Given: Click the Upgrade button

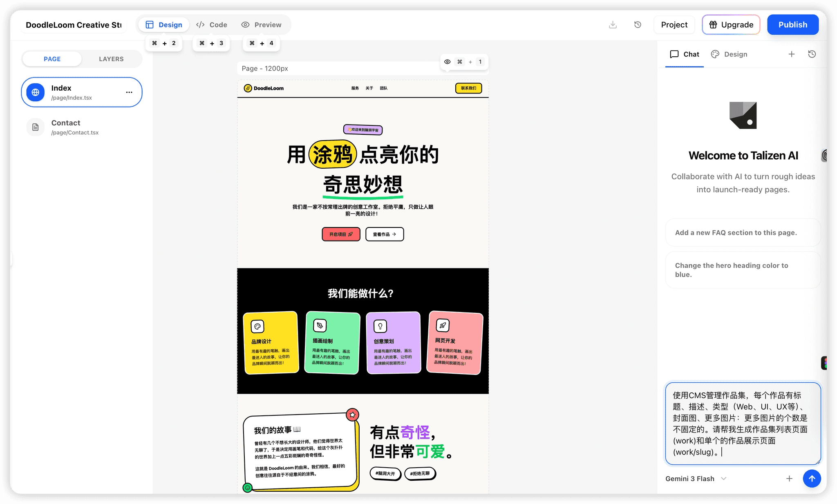Looking at the screenshot, I should [x=731, y=25].
